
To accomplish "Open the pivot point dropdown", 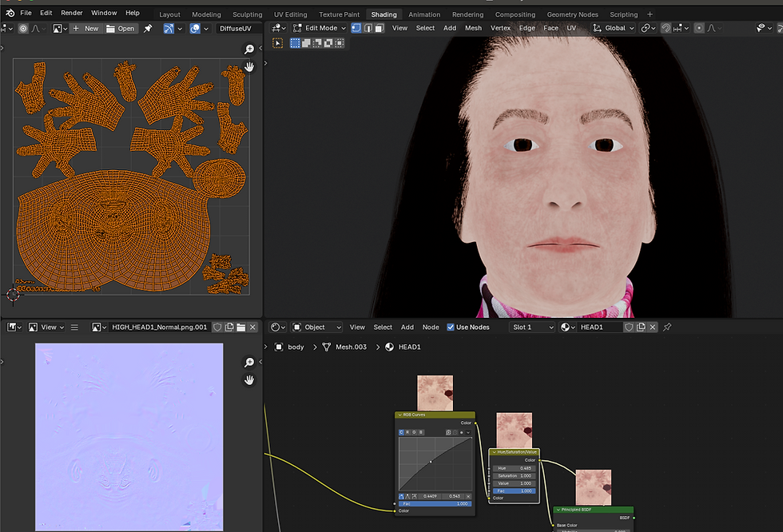I will (648, 28).
